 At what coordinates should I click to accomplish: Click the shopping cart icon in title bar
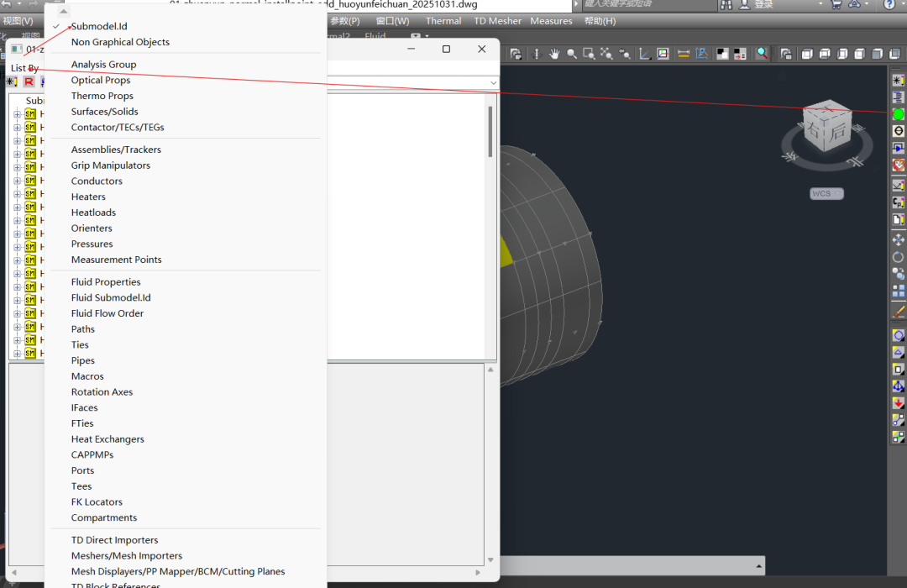pyautogui.click(x=836, y=5)
